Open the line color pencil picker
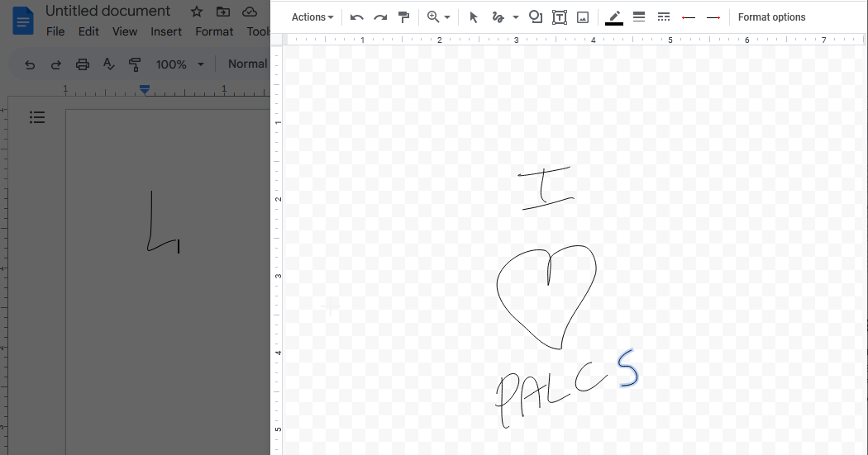Screen dimensions: 868x455 coord(614,17)
